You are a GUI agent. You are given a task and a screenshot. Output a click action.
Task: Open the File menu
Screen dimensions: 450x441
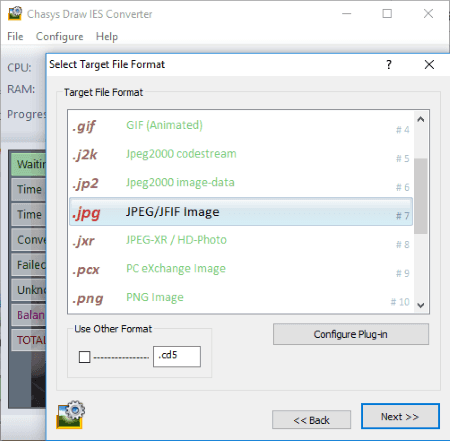click(x=15, y=36)
